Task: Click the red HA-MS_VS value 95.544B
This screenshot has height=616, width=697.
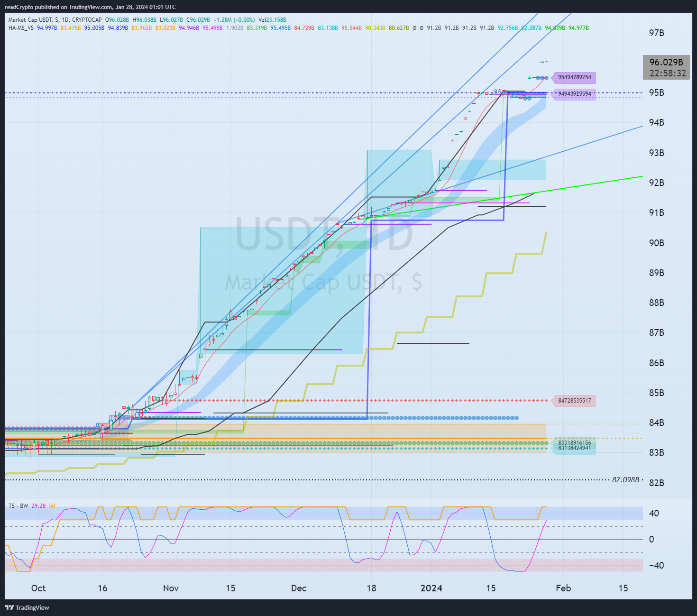Action: coord(352,28)
